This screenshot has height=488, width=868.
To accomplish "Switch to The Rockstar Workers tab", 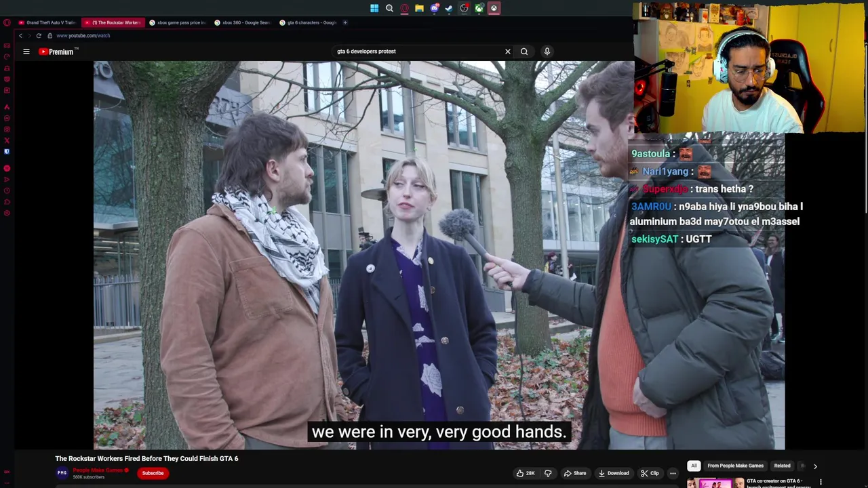I will point(112,22).
